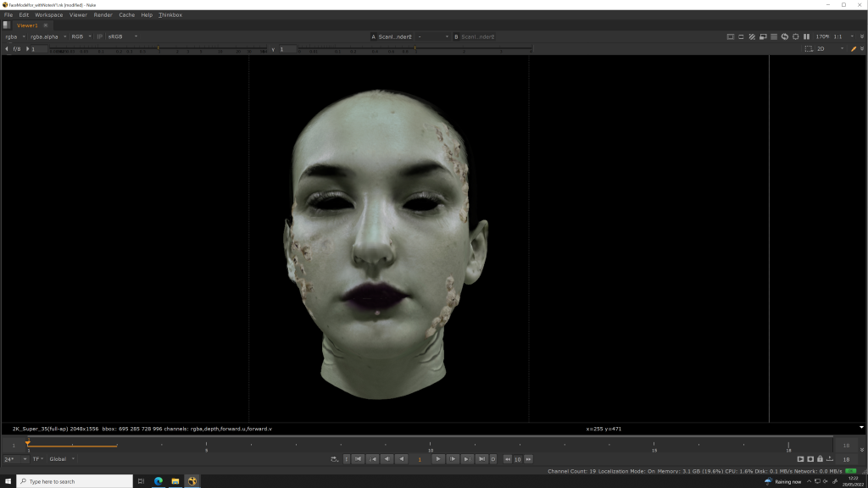Toggle the clip to format frame icon
868x488 pixels.
pyautogui.click(x=730, y=36)
